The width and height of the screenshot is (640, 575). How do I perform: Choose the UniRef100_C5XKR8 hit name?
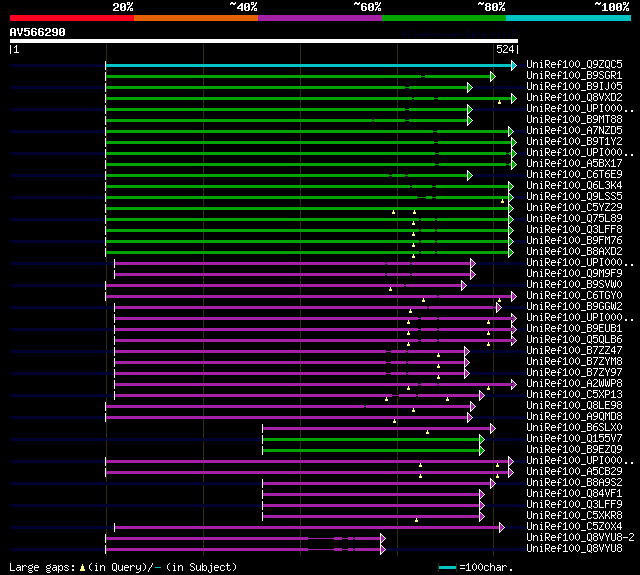[x=574, y=516]
